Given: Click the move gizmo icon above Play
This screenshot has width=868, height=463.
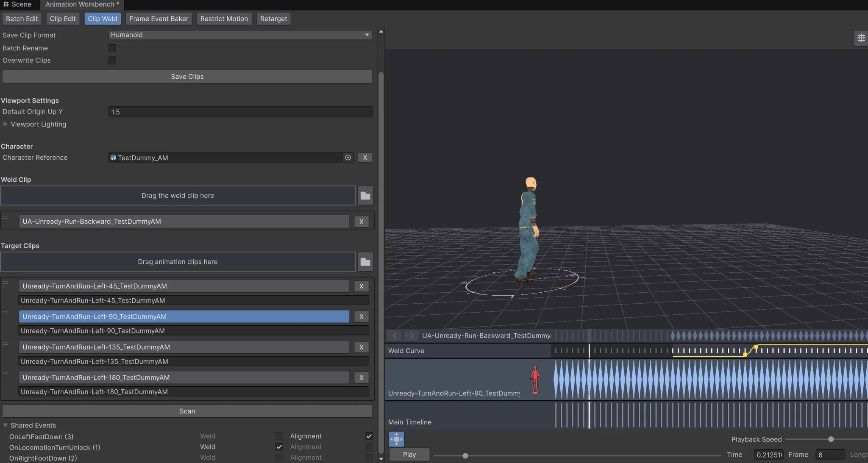Looking at the screenshot, I should coord(396,439).
